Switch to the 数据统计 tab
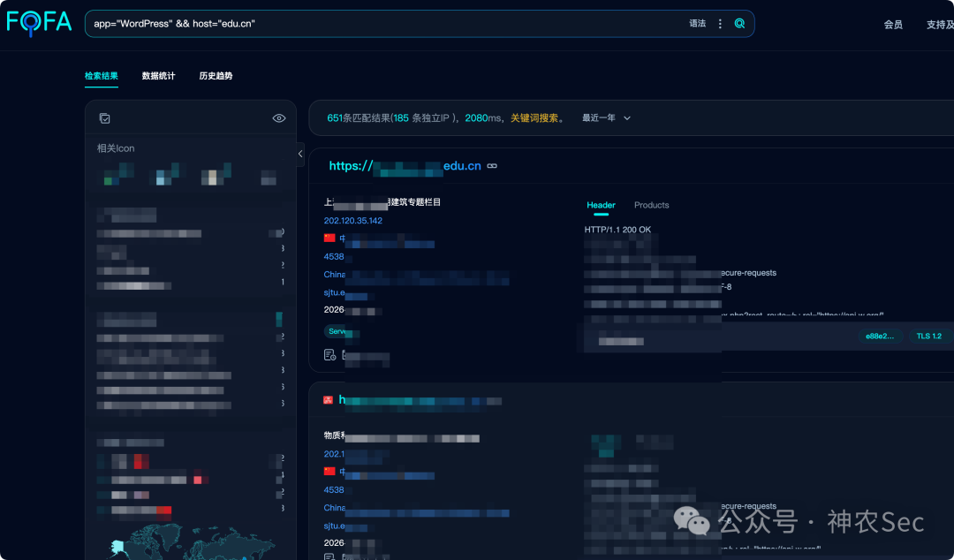 click(158, 76)
